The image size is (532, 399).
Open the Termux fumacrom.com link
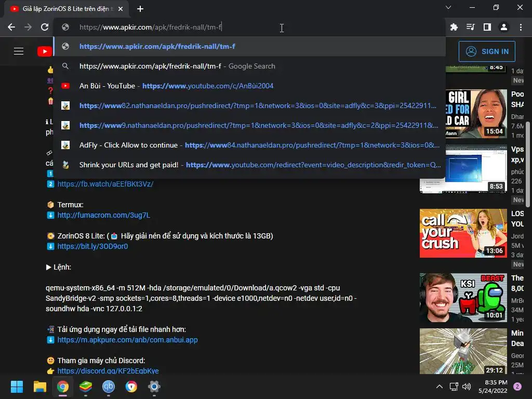103,215
